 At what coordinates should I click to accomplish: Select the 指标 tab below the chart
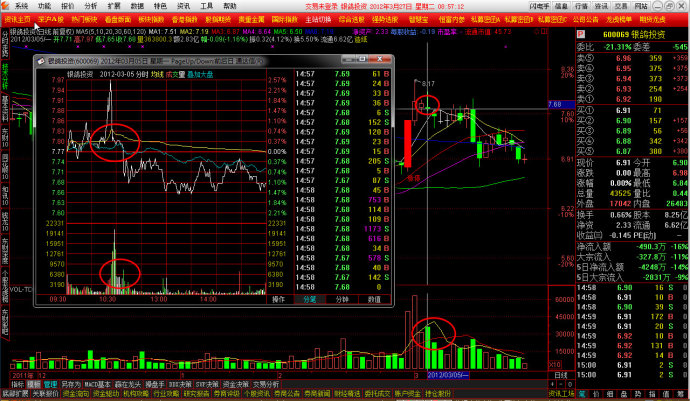(18, 384)
